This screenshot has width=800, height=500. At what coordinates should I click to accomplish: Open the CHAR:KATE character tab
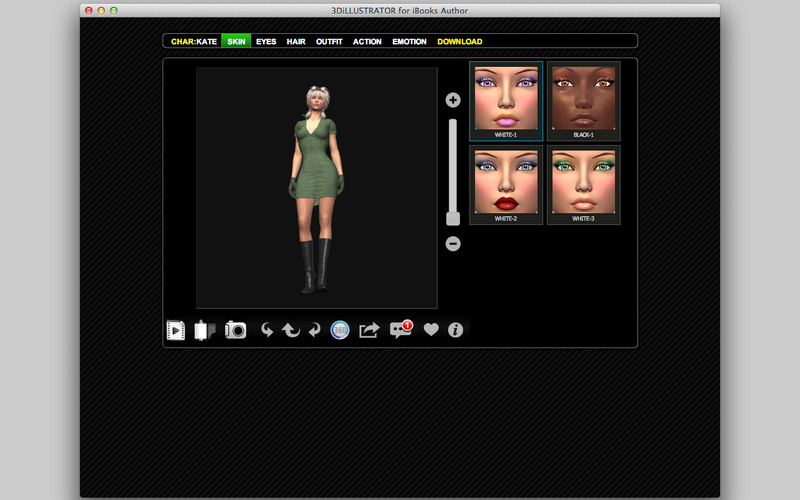tap(194, 41)
